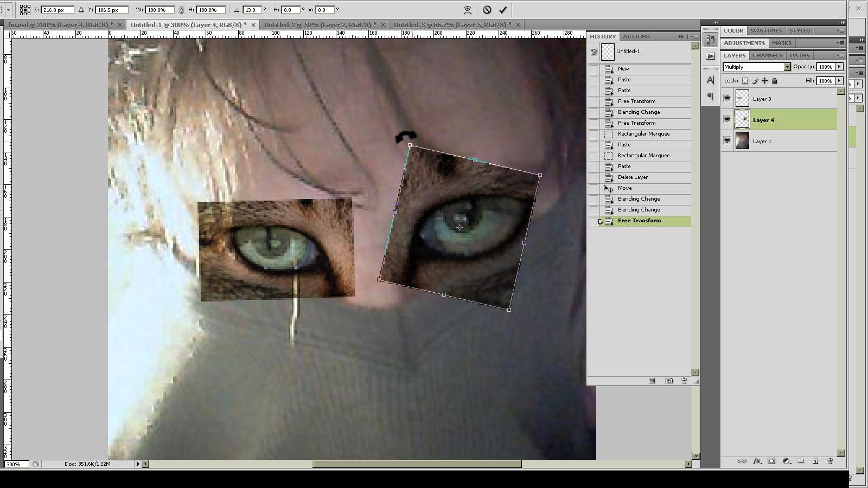Image resolution: width=868 pixels, height=488 pixels.
Task: Cancel the transform with the no-entry icon
Action: click(x=487, y=10)
